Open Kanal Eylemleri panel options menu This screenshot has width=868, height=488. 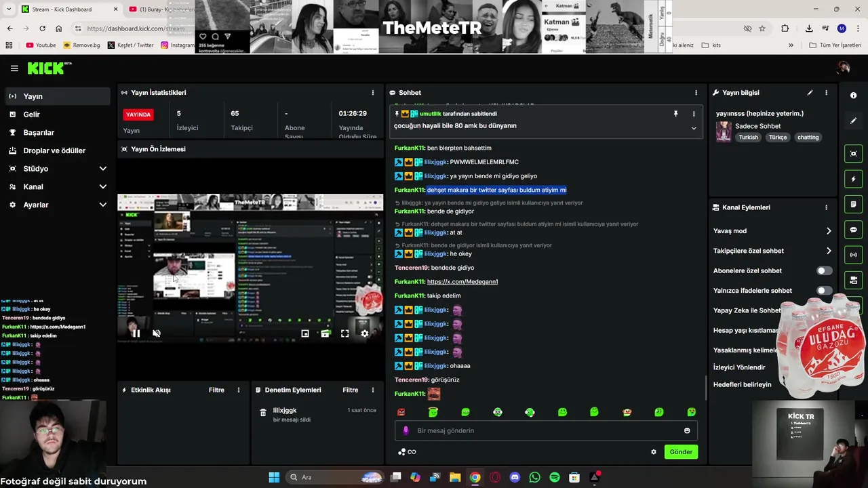[826, 207]
